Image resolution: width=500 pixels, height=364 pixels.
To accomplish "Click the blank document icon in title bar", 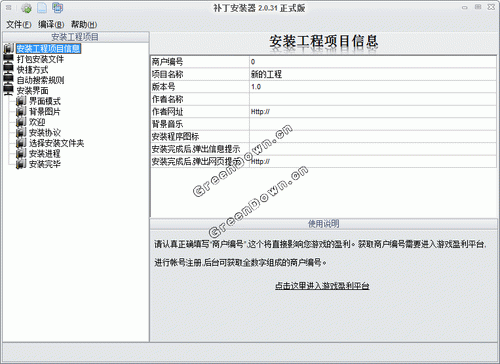I will (42, 8).
